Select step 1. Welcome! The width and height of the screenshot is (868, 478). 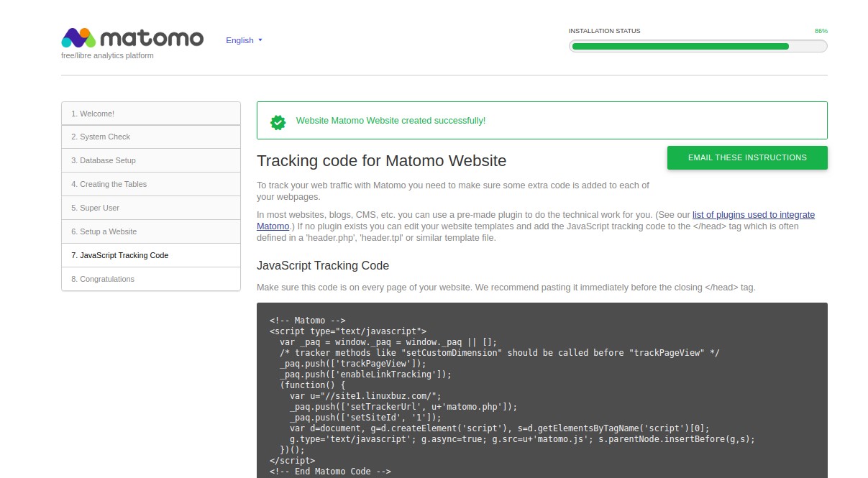click(151, 114)
